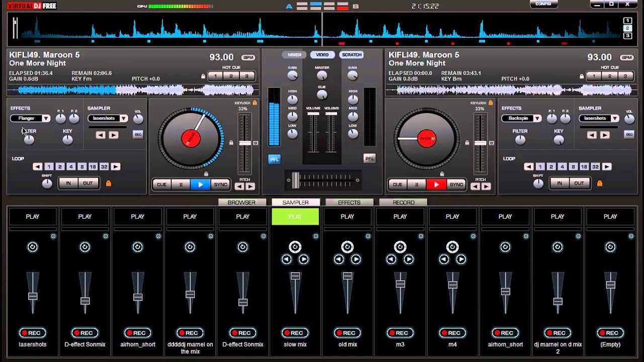Switch to the RECORD tab
Screen dimensions: 644x362
pyautogui.click(x=404, y=203)
